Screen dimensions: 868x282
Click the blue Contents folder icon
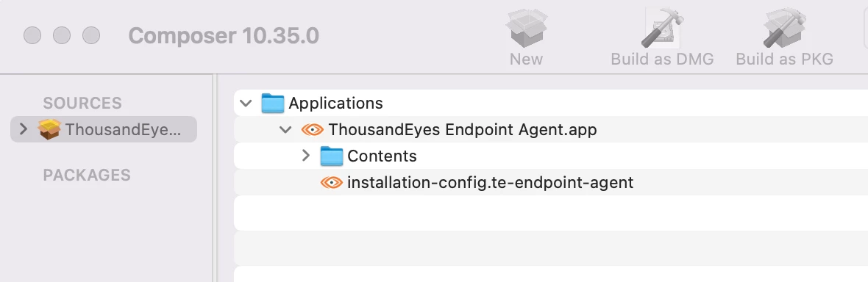pos(332,156)
